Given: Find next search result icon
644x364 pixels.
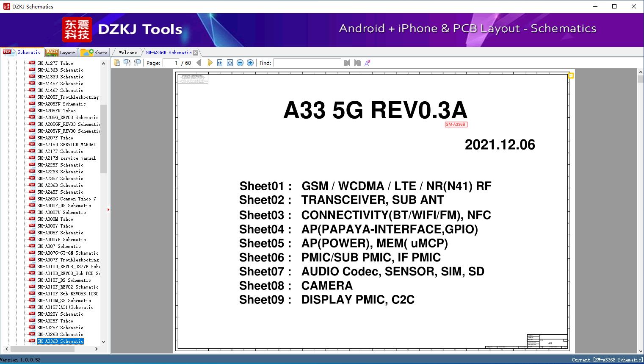Looking at the screenshot, I should (357, 63).
